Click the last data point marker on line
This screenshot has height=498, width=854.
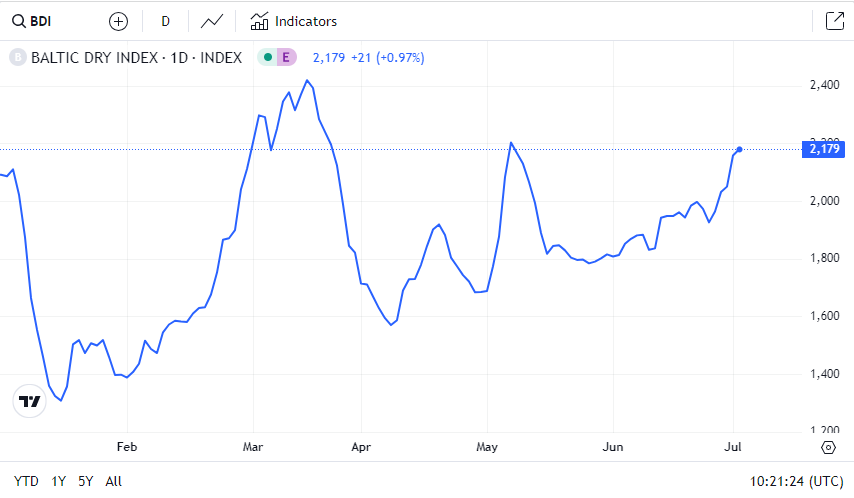[x=739, y=149]
